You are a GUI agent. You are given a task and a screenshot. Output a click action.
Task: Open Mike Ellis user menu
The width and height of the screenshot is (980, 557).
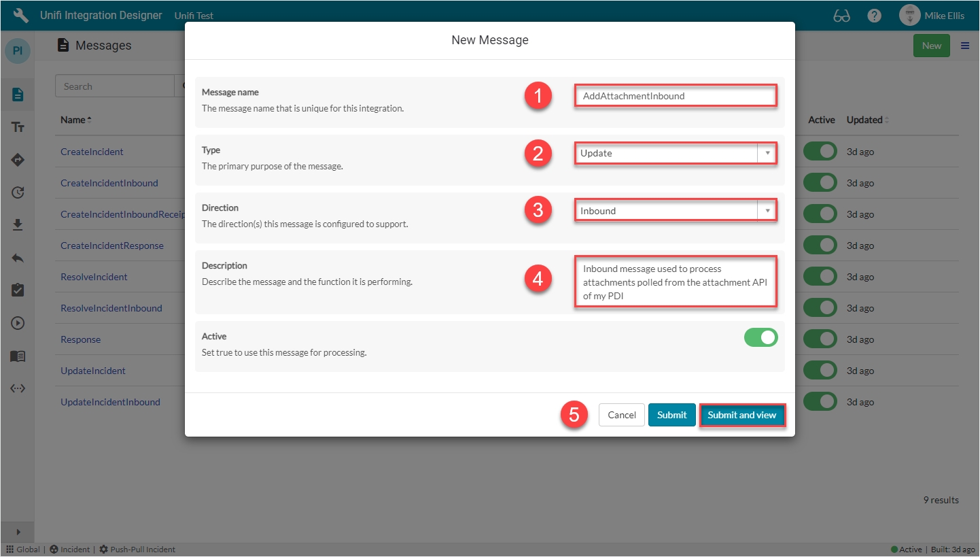(x=931, y=16)
